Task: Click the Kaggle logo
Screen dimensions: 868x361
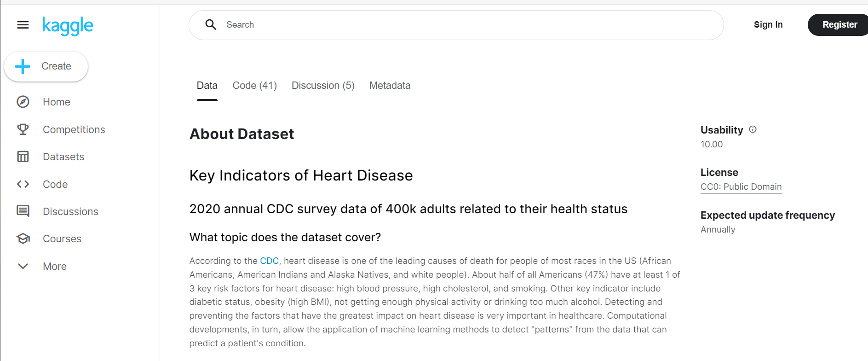Action: 68,26
